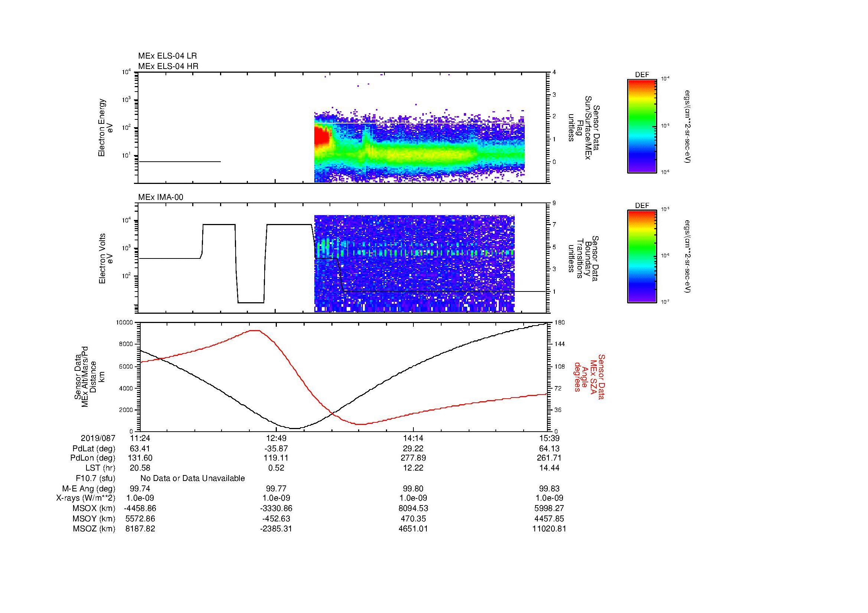Click the '15:39' time tick label

[x=550, y=438]
